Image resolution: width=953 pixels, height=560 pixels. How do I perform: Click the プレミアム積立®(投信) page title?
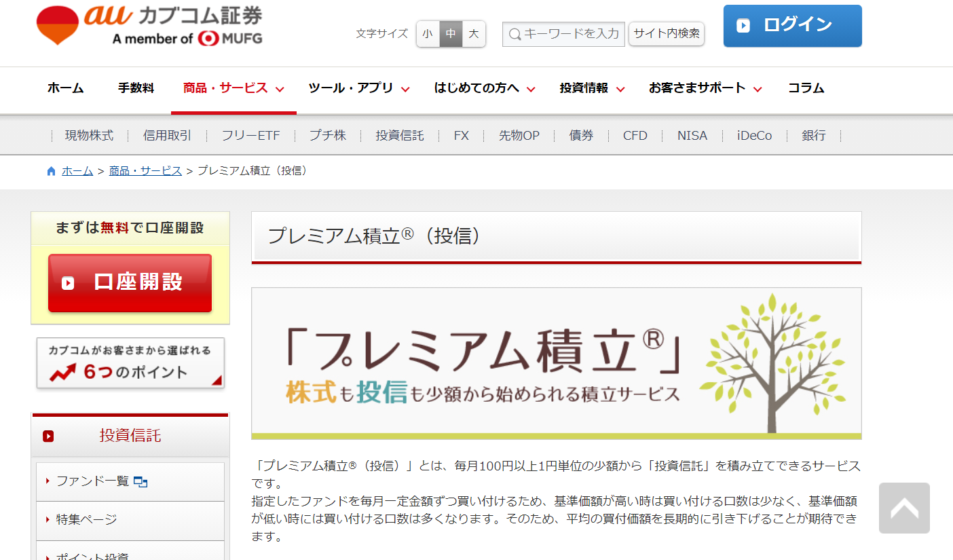pos(375,236)
